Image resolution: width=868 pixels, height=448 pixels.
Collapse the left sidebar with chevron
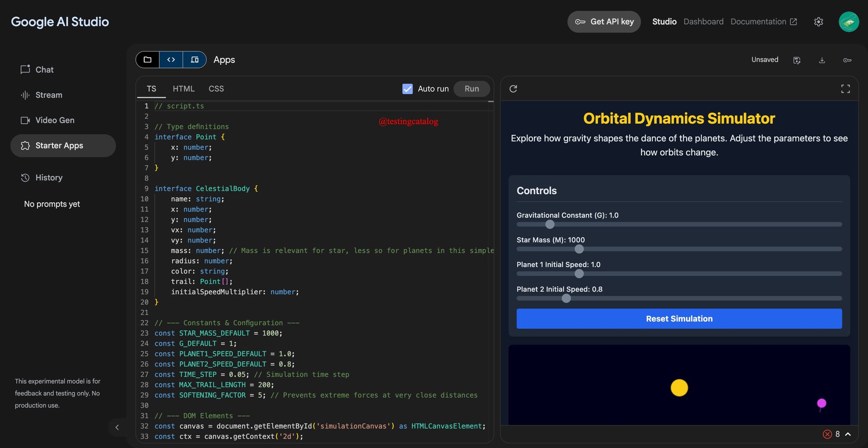[x=117, y=427]
